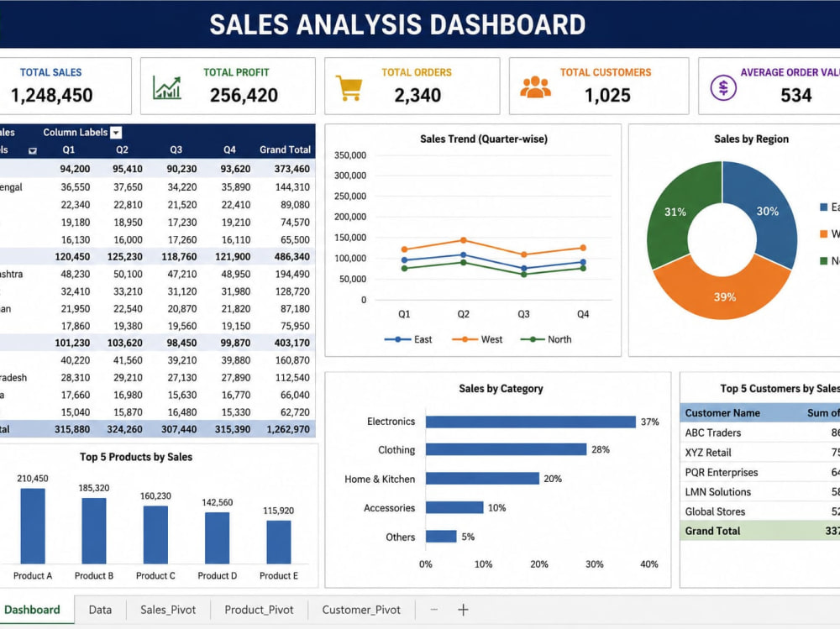Select the cell with value 373,460
Screen dimensions: 840x629
[x=292, y=169]
